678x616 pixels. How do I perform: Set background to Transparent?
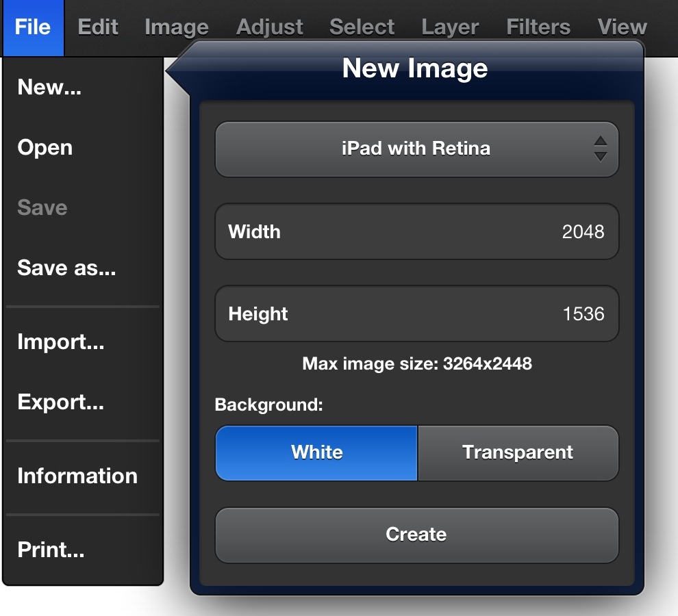pyautogui.click(x=518, y=452)
